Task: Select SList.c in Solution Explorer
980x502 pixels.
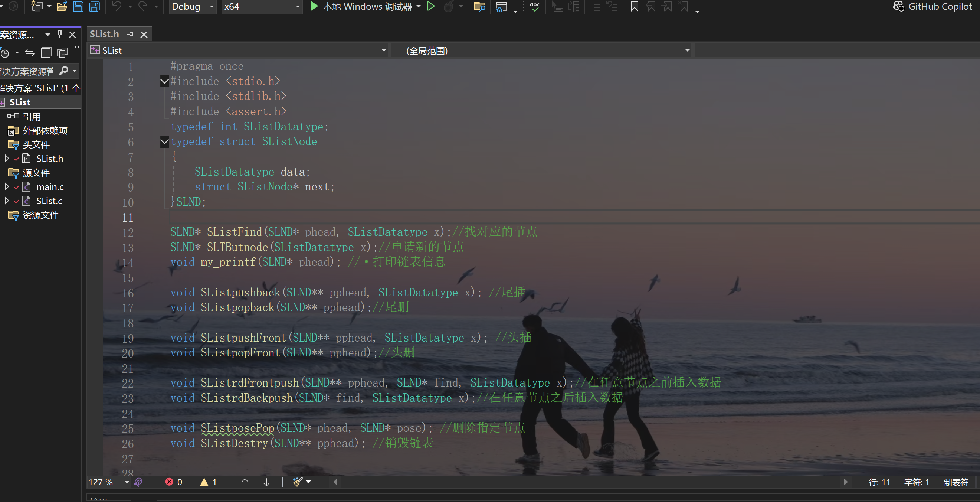Action: pyautogui.click(x=49, y=201)
